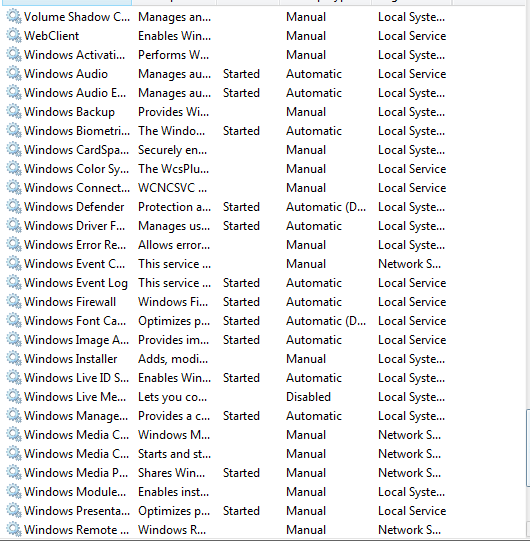Click 'Securely en...' description text
This screenshot has height=541, width=530.
173,150
